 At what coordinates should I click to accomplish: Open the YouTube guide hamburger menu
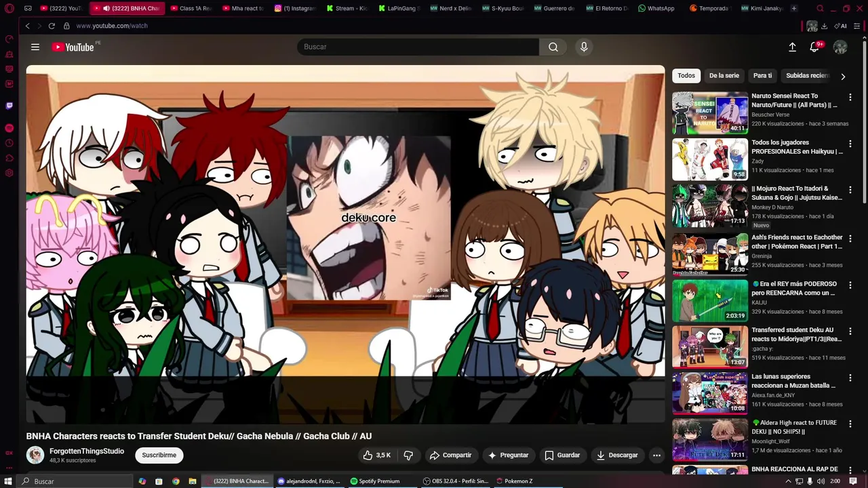(35, 47)
